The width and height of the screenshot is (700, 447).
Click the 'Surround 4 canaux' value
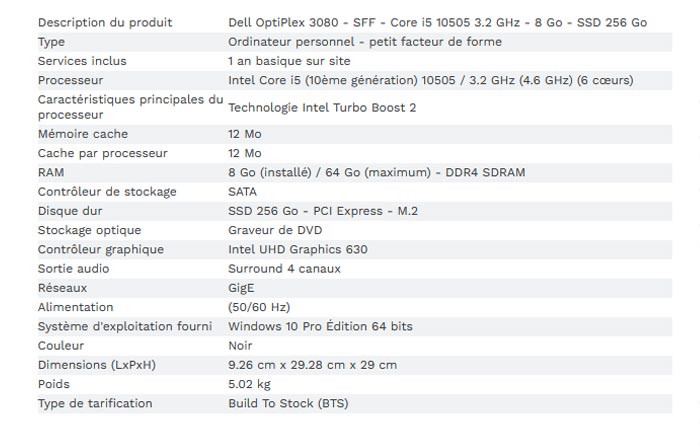coord(284,268)
